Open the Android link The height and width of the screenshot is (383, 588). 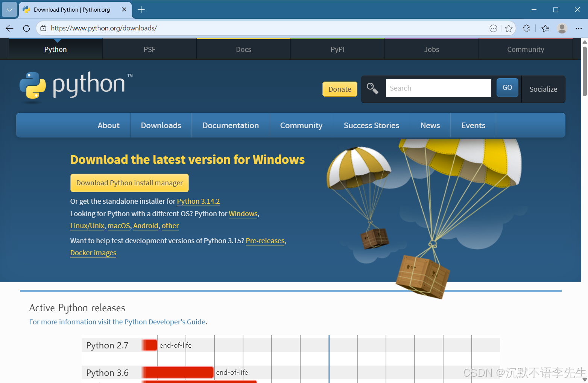pos(146,226)
